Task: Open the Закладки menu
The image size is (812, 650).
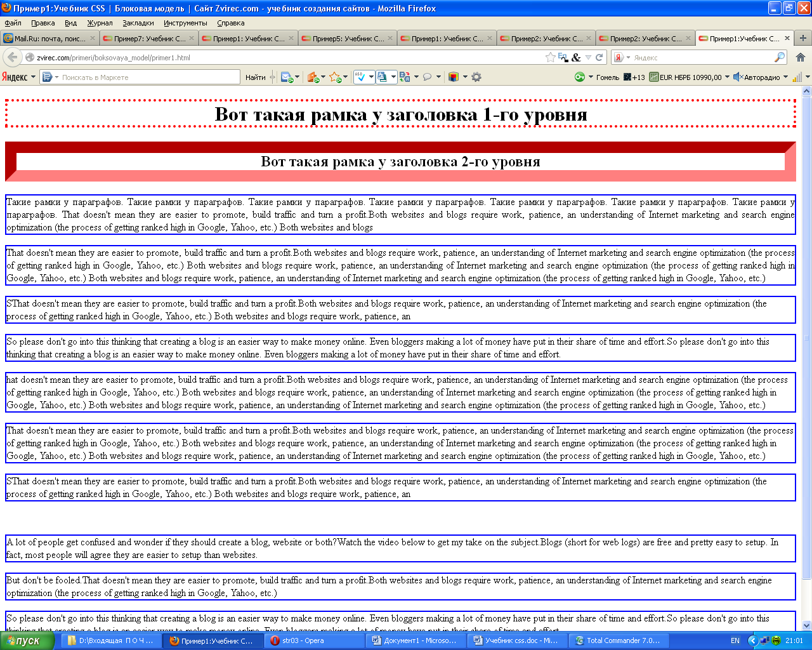Action: pyautogui.click(x=138, y=23)
